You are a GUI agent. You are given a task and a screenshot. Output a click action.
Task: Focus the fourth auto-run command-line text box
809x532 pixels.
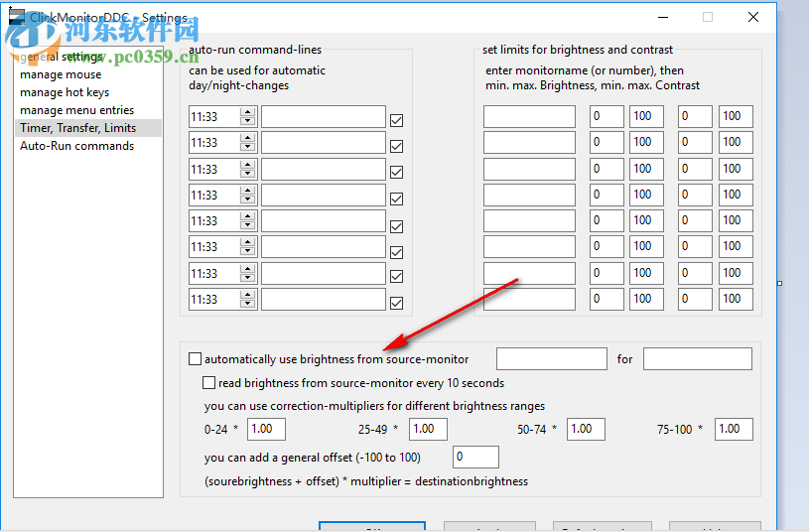[324, 196]
